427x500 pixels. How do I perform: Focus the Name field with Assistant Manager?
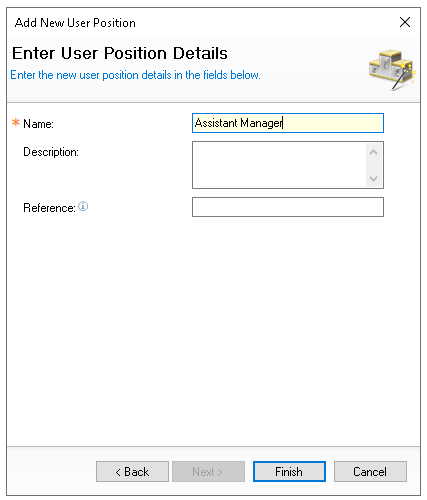click(288, 123)
